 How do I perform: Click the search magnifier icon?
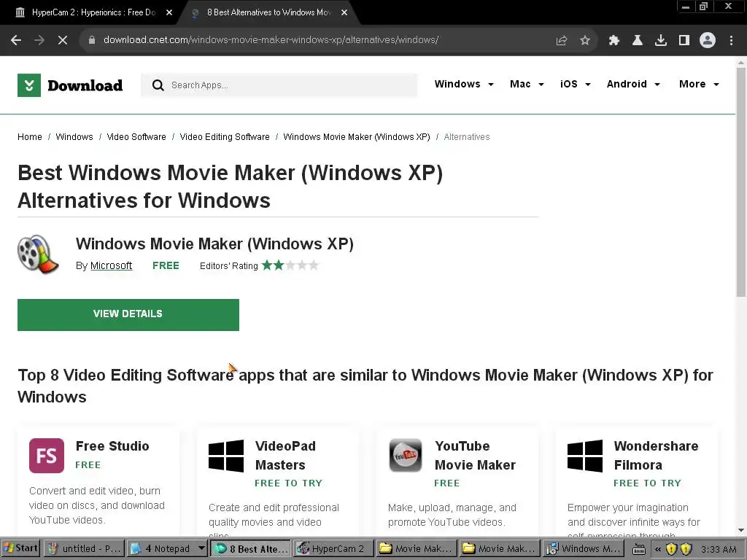pyautogui.click(x=158, y=85)
